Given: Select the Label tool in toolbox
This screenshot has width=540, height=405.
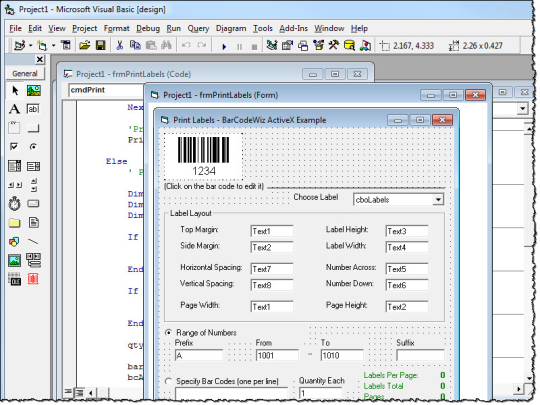Looking at the screenshot, I should [14, 109].
